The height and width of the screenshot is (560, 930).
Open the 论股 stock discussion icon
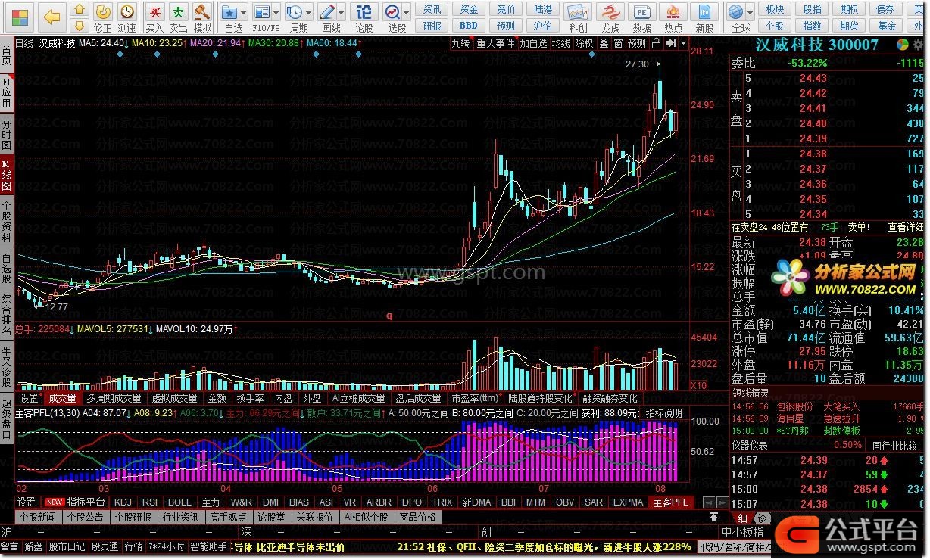pos(364,12)
